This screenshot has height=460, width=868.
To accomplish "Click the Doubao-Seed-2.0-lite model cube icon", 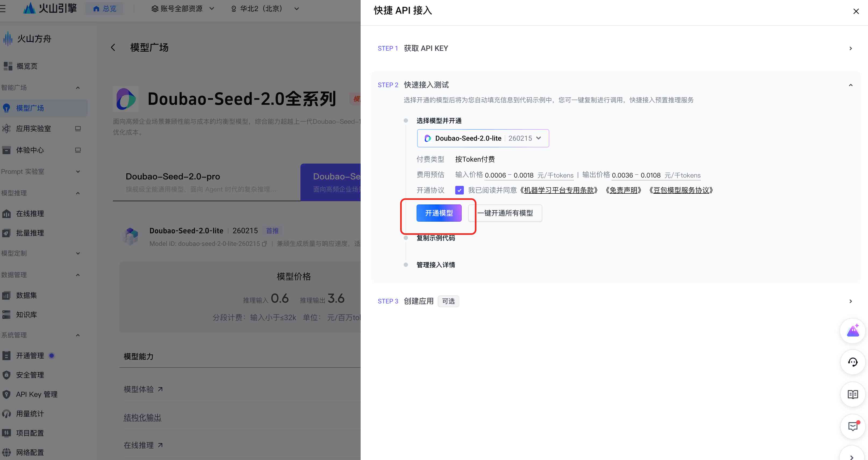I will (x=131, y=236).
